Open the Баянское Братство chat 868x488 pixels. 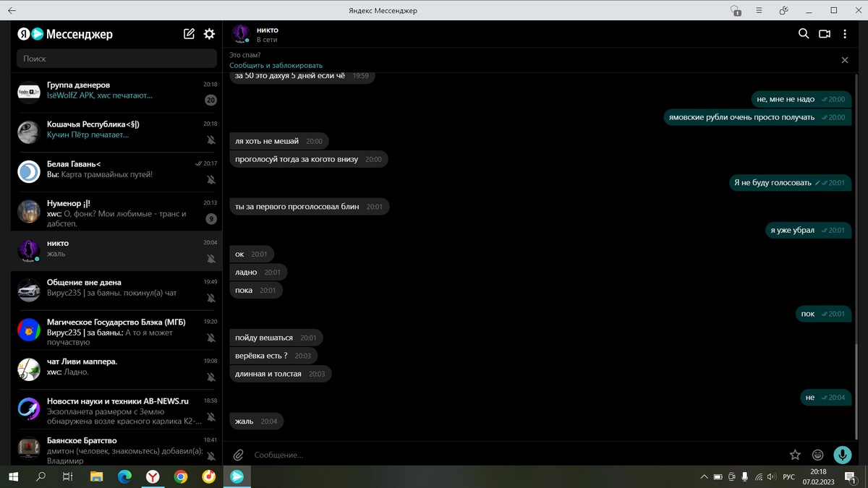click(x=116, y=449)
